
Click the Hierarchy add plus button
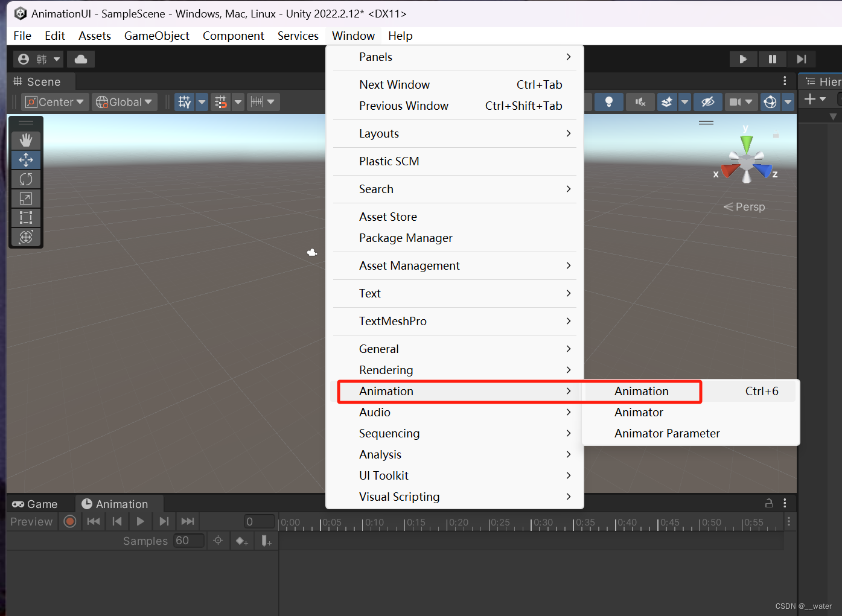click(810, 99)
